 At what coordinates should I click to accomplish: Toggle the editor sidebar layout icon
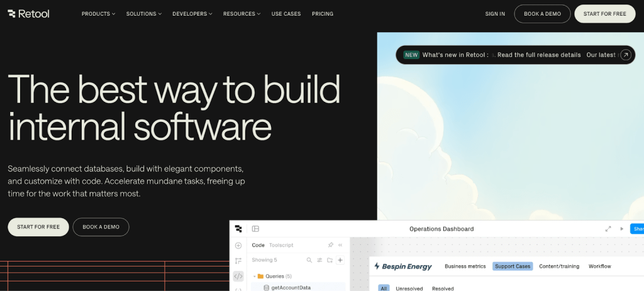pos(255,229)
